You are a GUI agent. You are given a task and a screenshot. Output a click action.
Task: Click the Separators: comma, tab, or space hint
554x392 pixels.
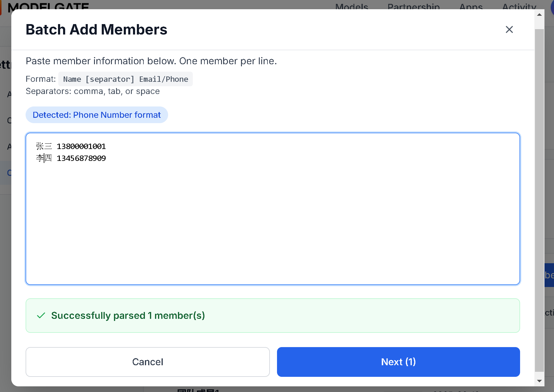click(93, 91)
